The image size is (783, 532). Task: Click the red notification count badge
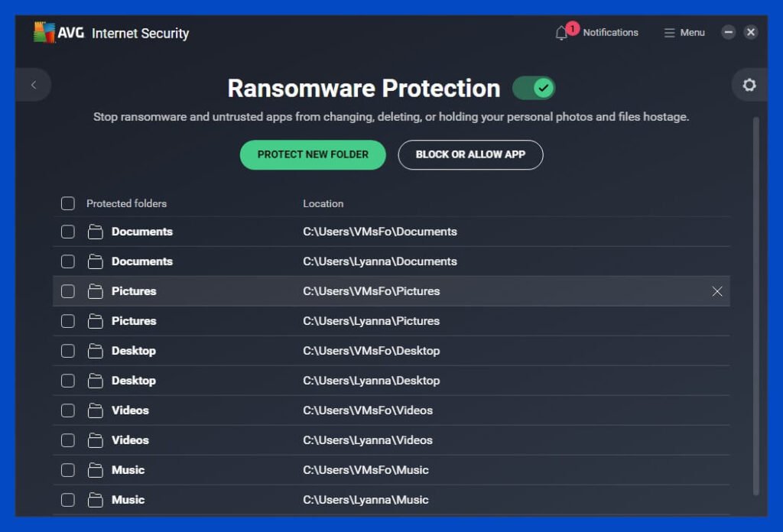572,28
